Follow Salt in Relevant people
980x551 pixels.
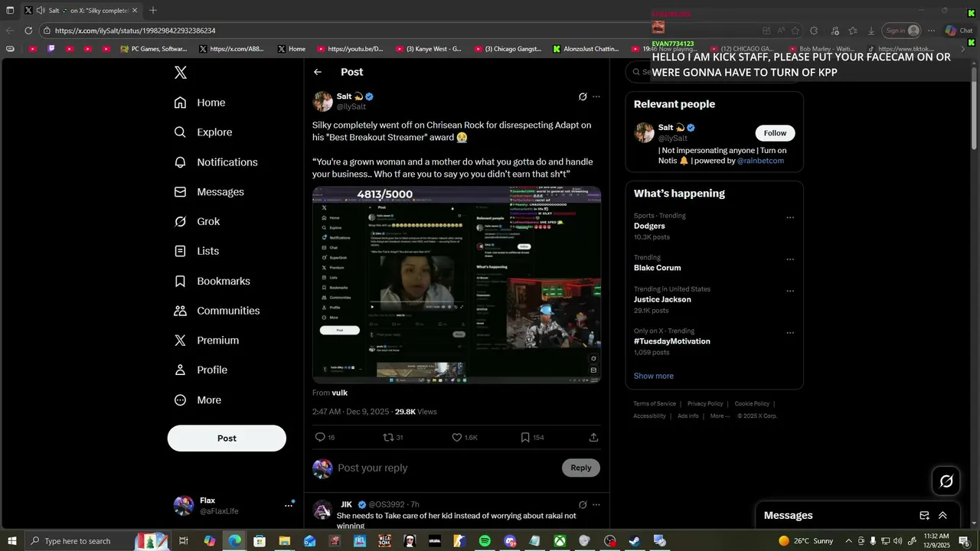[x=775, y=133]
